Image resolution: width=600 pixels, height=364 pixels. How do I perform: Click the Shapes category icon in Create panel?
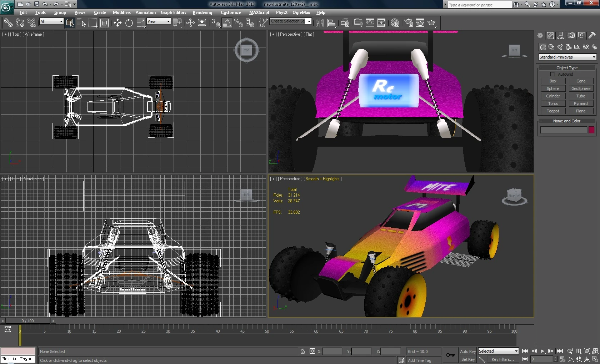tap(551, 47)
